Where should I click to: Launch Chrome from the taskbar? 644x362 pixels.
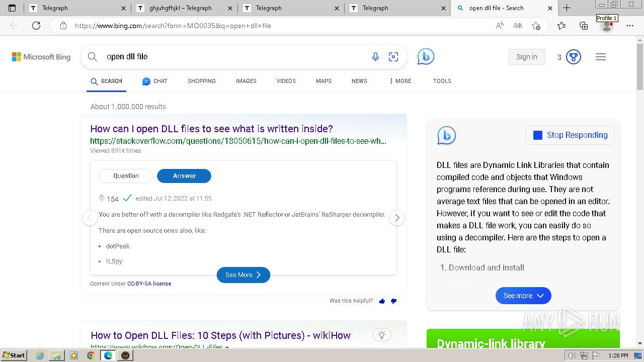click(91, 355)
